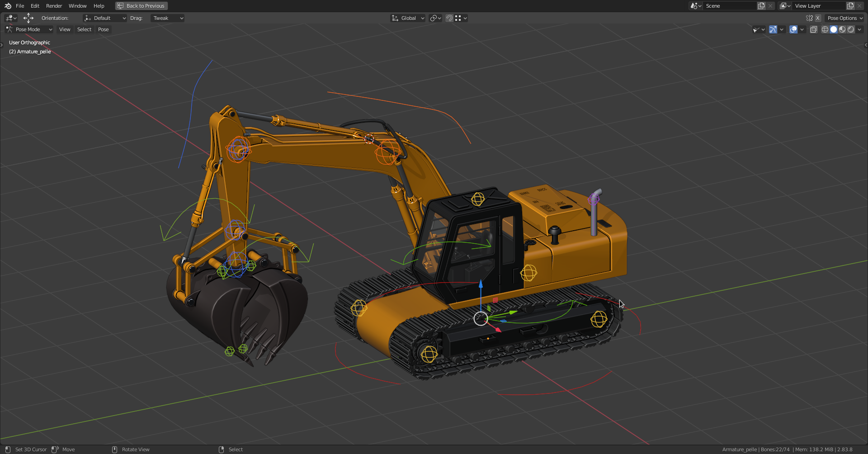Select the bone control on the cab's right side

528,273
